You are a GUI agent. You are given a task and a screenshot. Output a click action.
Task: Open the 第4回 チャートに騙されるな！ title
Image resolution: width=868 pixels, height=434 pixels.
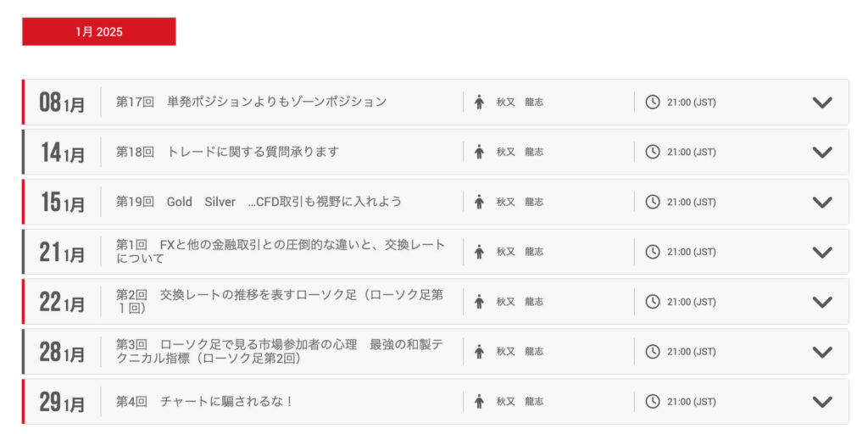pyautogui.click(x=204, y=401)
